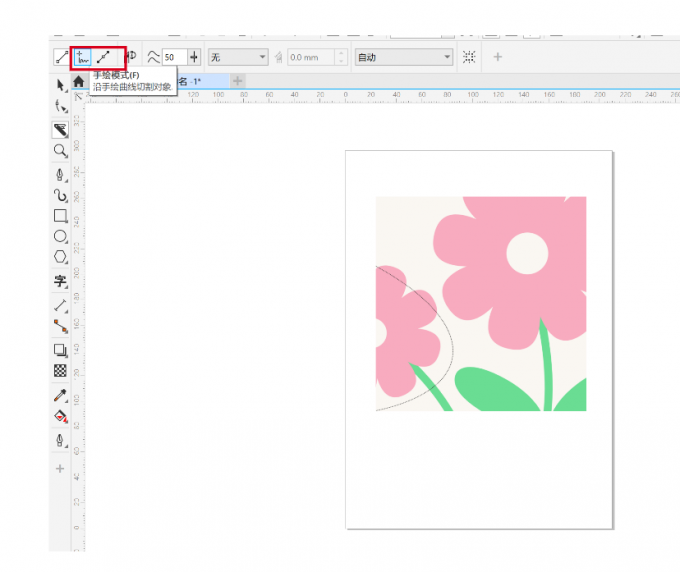Image resolution: width=680 pixels, height=572 pixels.
Task: Click the plus button to customize toolbox
Action: 61,468
